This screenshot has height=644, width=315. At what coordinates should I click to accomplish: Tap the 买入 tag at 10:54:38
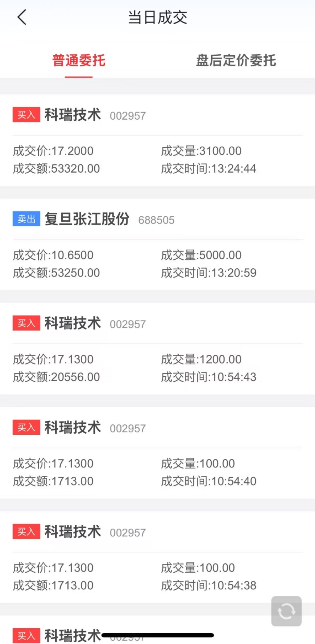pyautogui.click(x=26, y=531)
